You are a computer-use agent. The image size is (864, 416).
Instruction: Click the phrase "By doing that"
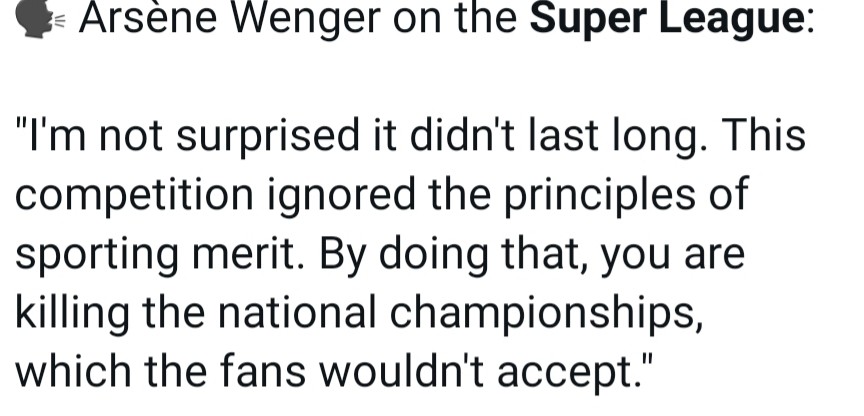[x=454, y=254]
